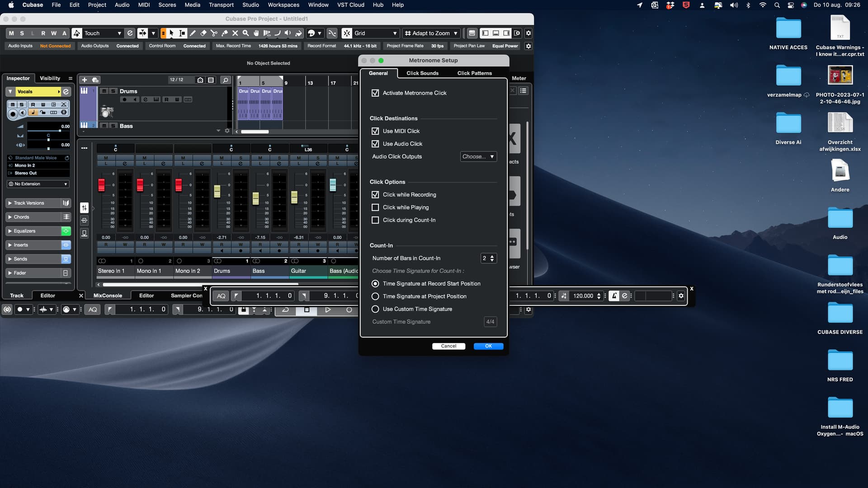Select Time Signature at Project Position
This screenshot has height=488, width=868.
pos(375,296)
